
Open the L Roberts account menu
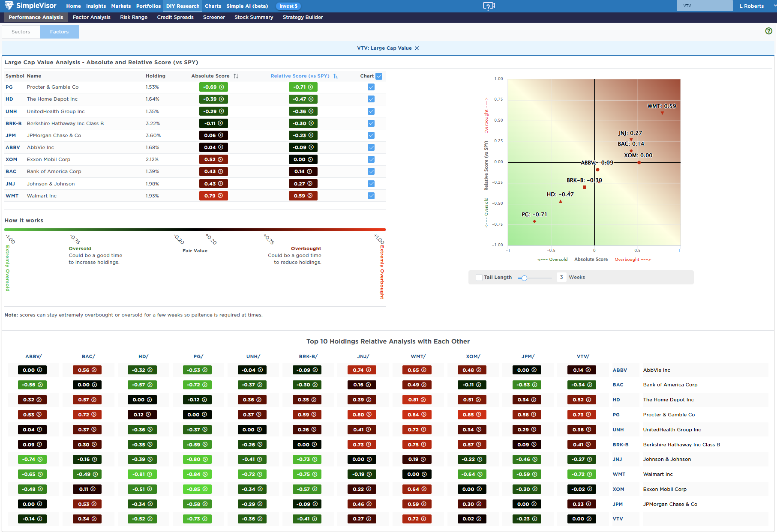pos(751,6)
